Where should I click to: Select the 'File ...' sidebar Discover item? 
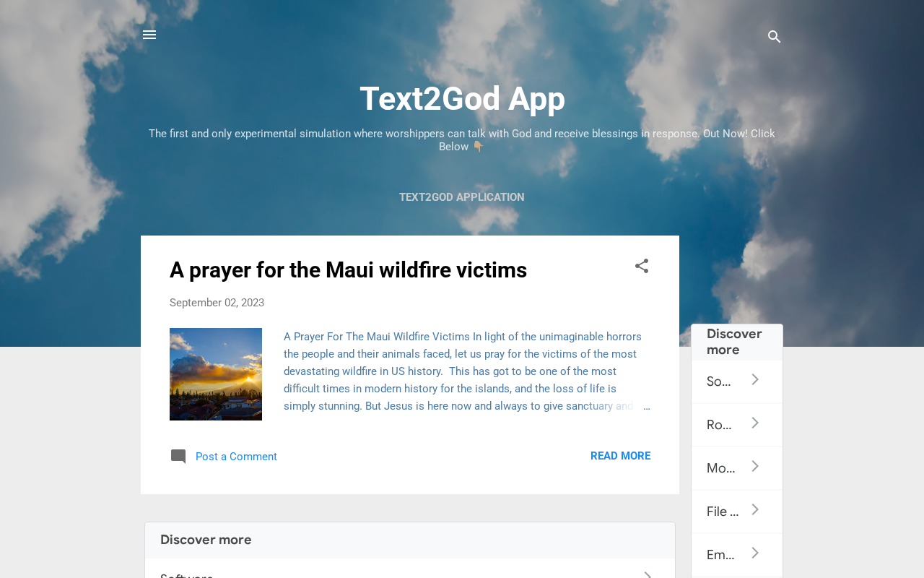pyautogui.click(x=737, y=512)
